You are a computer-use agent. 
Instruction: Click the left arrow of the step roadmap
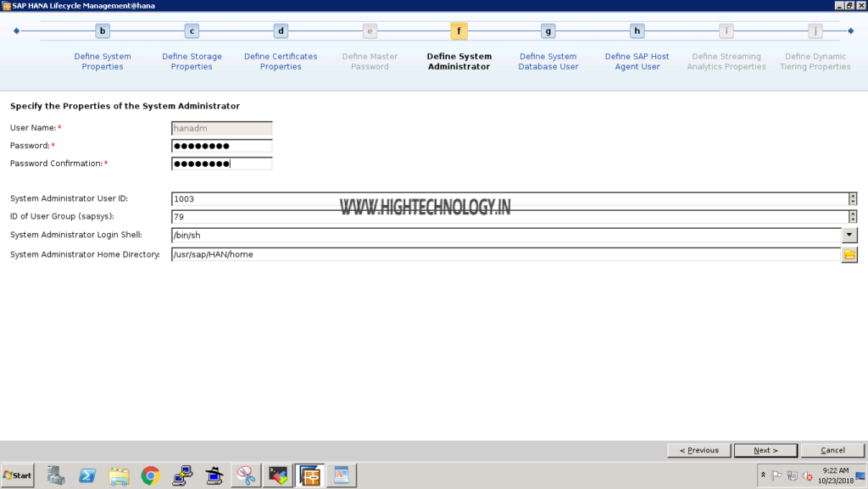point(17,31)
